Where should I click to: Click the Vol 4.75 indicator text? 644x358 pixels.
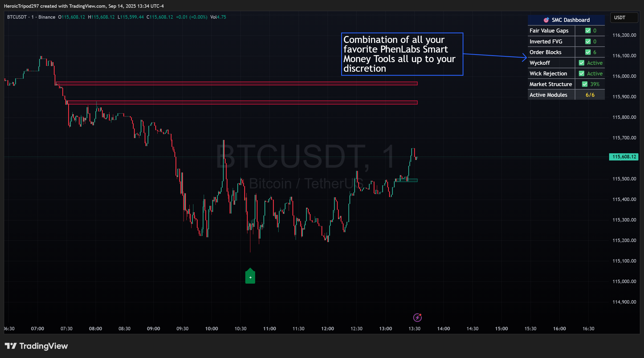tap(218, 17)
